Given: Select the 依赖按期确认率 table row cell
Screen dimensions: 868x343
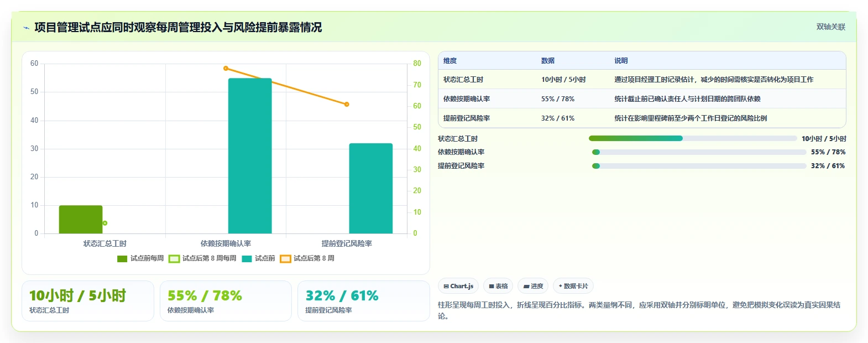Looking at the screenshot, I should [x=467, y=99].
